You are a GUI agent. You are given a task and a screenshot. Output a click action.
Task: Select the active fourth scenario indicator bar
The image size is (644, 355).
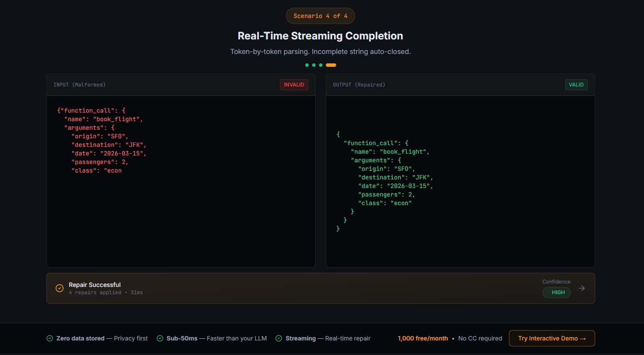331,65
